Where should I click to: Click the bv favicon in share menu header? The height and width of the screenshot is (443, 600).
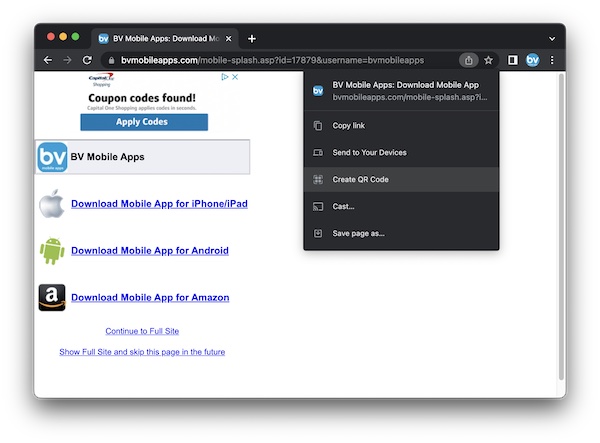(318, 91)
